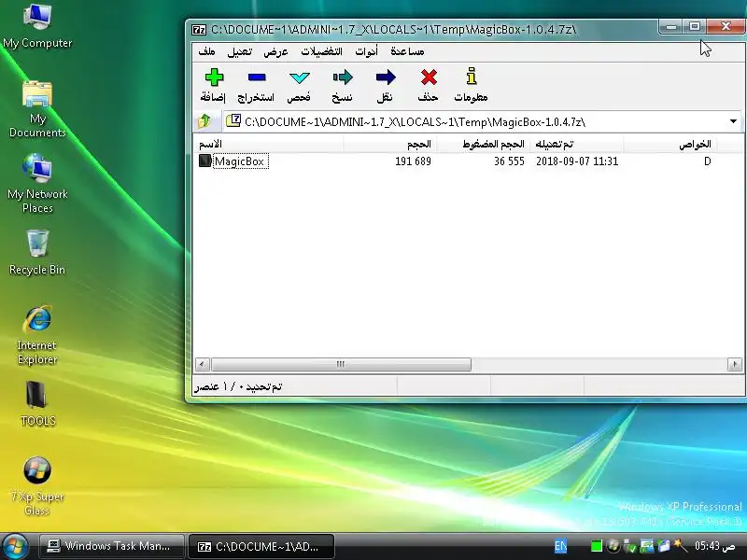Open the ملف (File) menu

[x=206, y=51]
